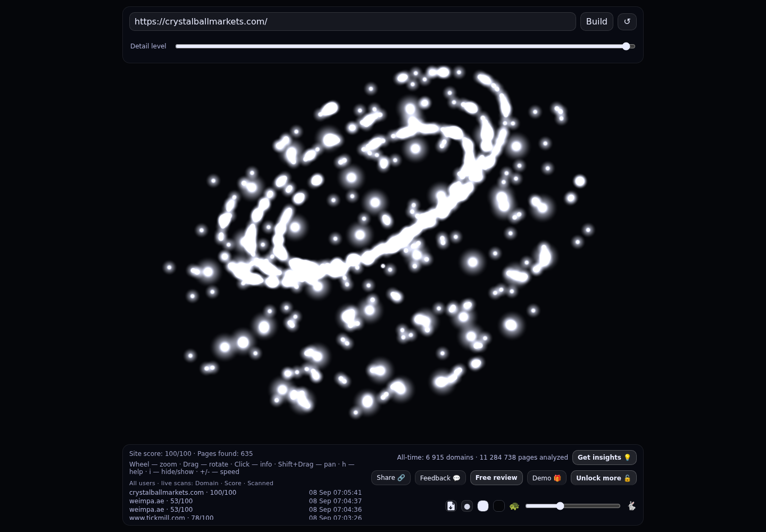Click the crystalballmarkets.com 100/100 scan row
Screen dimensions: 766x532
tap(245, 493)
